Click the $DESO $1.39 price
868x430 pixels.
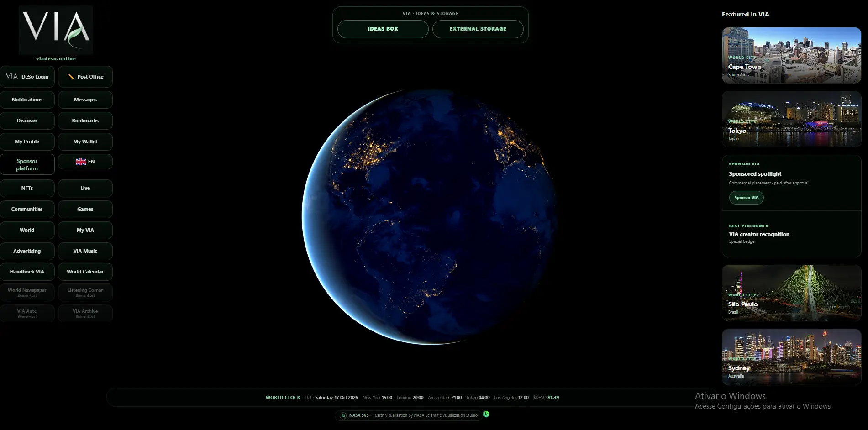[546, 398]
